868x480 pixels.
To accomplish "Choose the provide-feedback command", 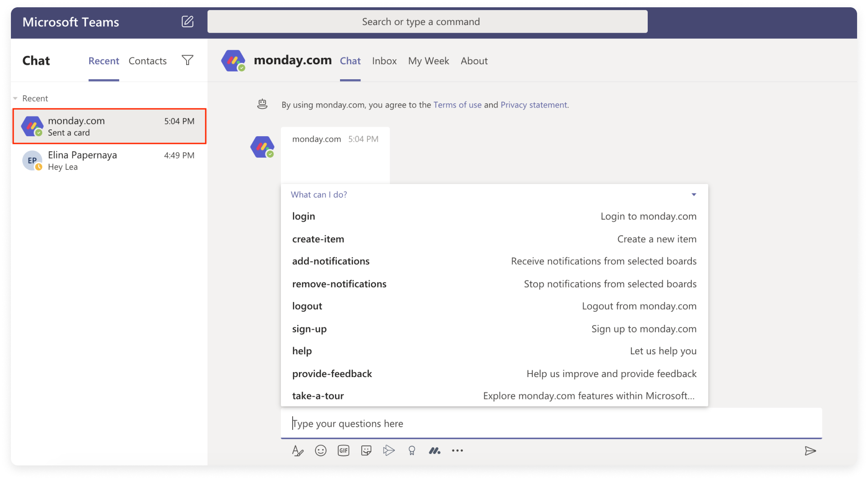I will [494, 373].
